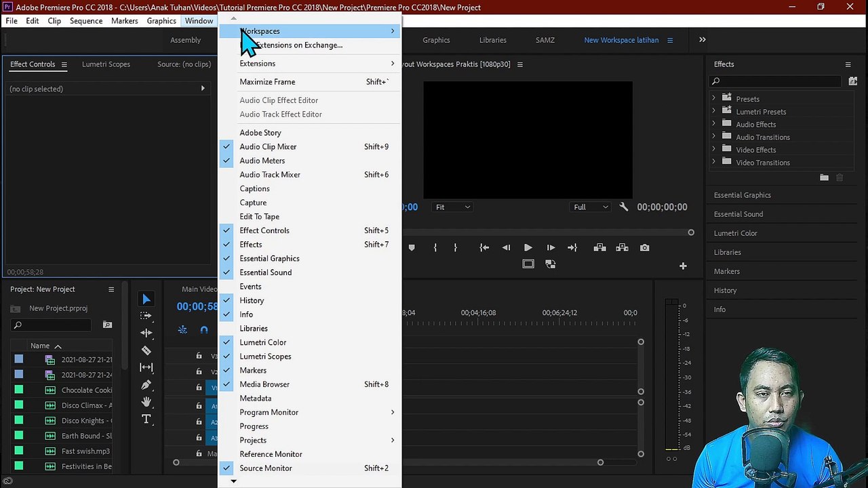
Task: Open the Extensions submenu
Action: tap(310, 64)
